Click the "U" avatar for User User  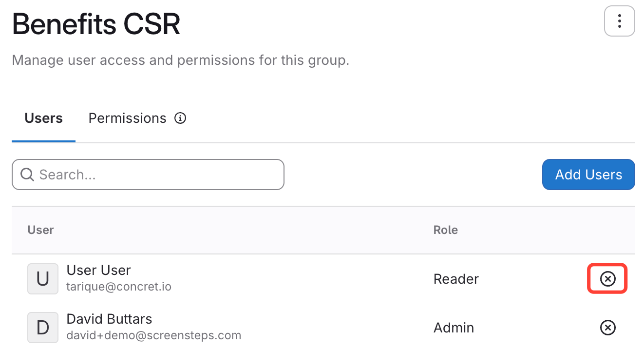[x=43, y=279]
